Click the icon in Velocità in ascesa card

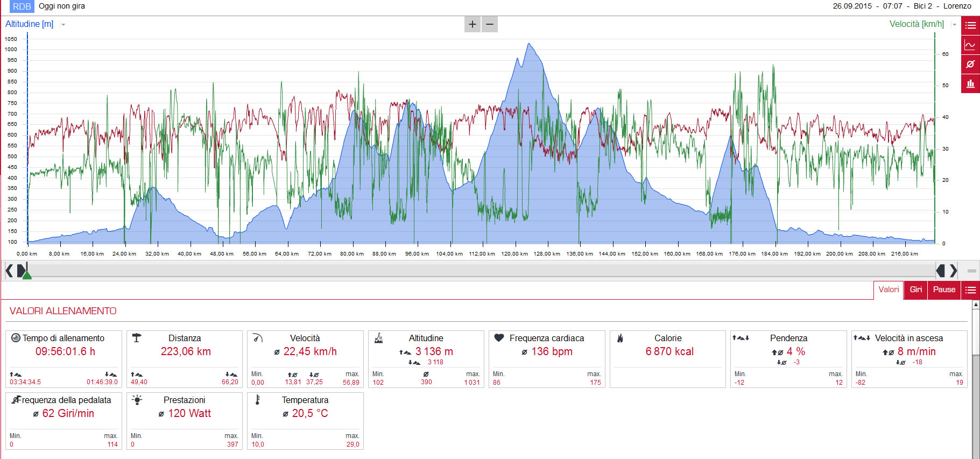(862, 338)
